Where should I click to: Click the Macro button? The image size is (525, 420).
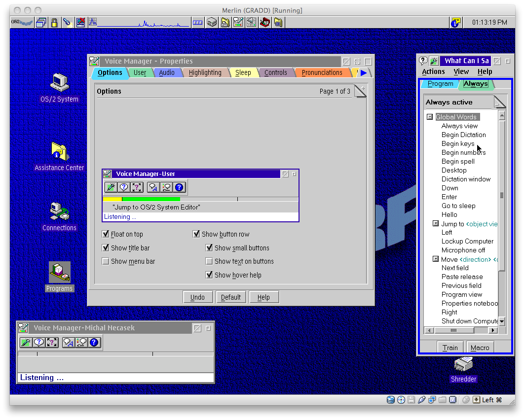coord(480,348)
